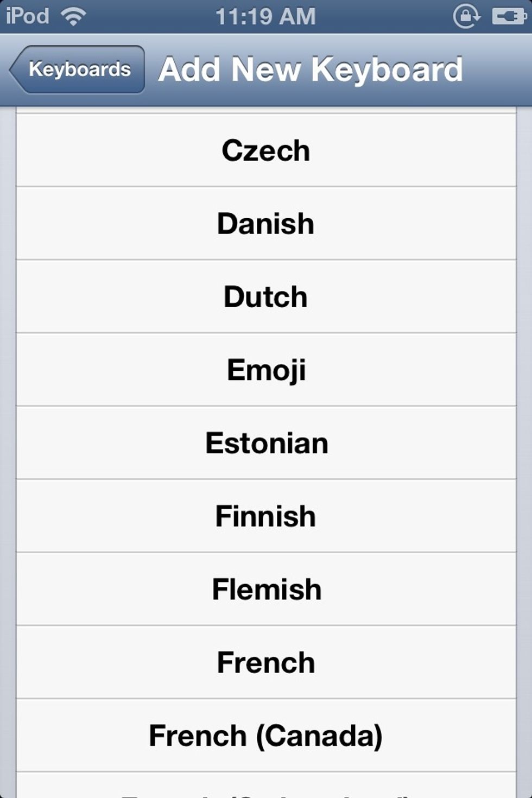Image resolution: width=532 pixels, height=798 pixels.
Task: Tap the rotation lock icon
Action: tap(466, 16)
